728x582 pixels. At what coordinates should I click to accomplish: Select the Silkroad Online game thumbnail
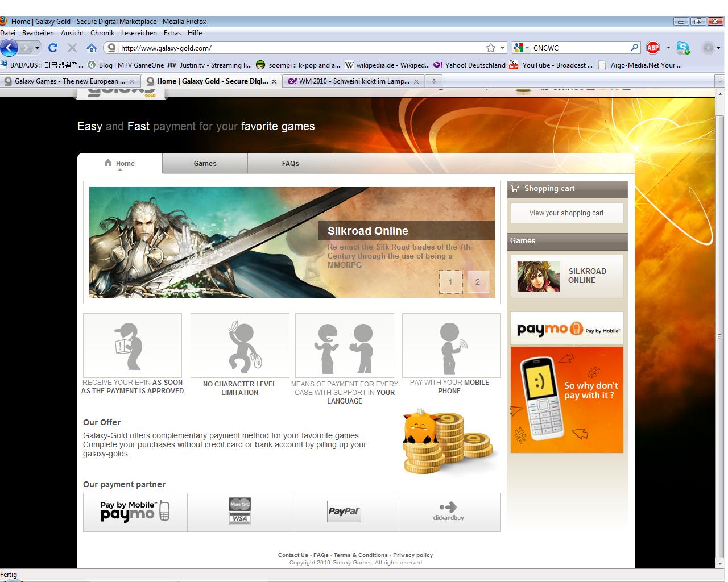pyautogui.click(x=538, y=276)
